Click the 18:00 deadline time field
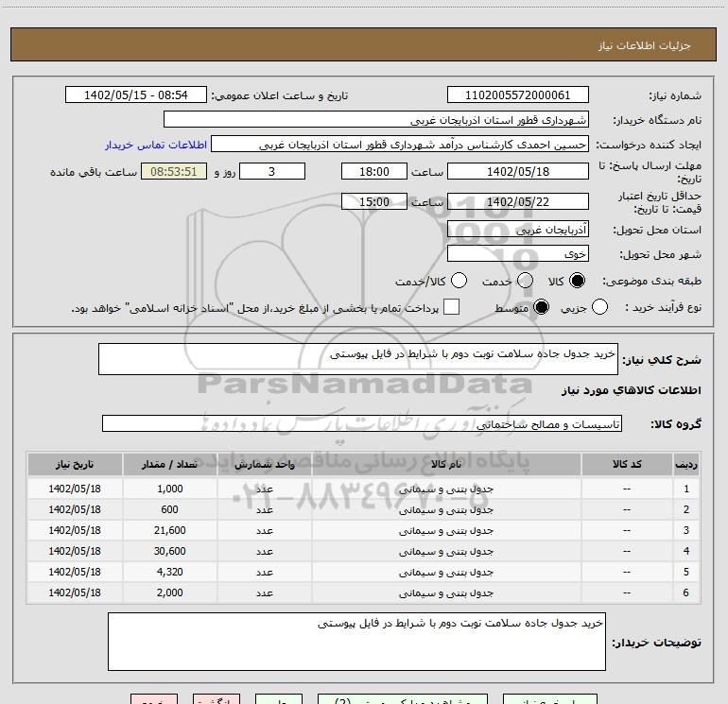Screen dimensions: 728x704 374,171
